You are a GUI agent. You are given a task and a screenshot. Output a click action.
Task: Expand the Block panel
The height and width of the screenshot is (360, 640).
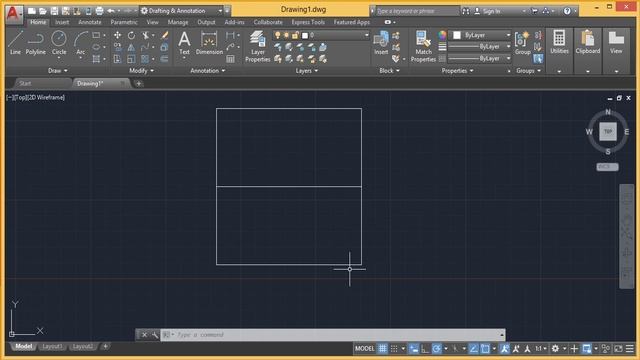389,71
